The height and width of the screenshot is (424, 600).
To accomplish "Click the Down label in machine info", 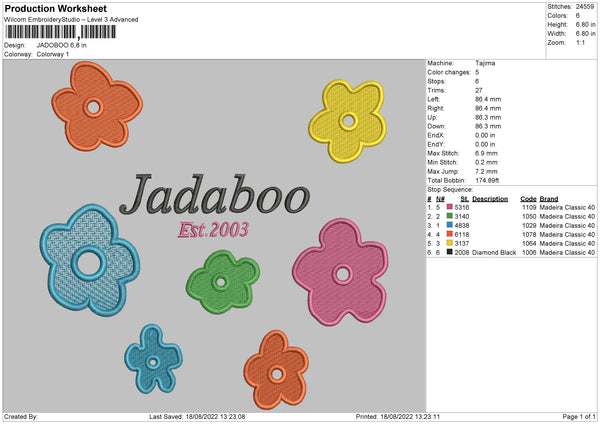I will [x=437, y=126].
